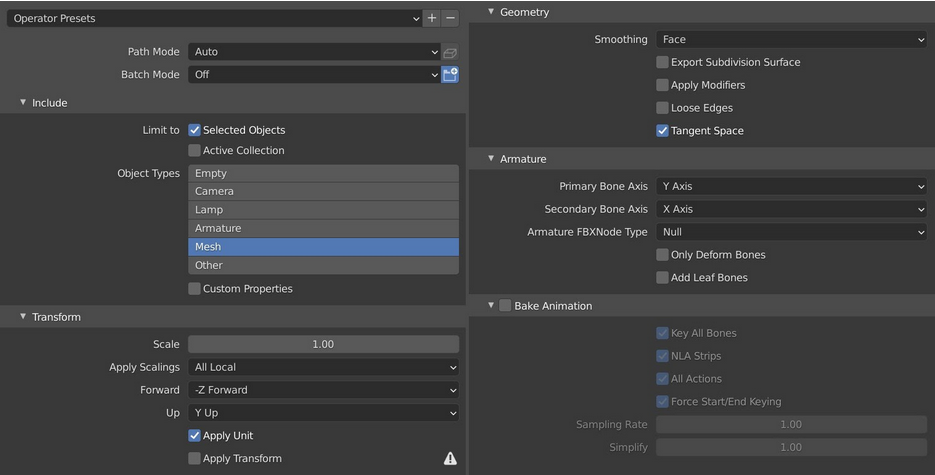Click the Mesh object type button

pos(323,247)
